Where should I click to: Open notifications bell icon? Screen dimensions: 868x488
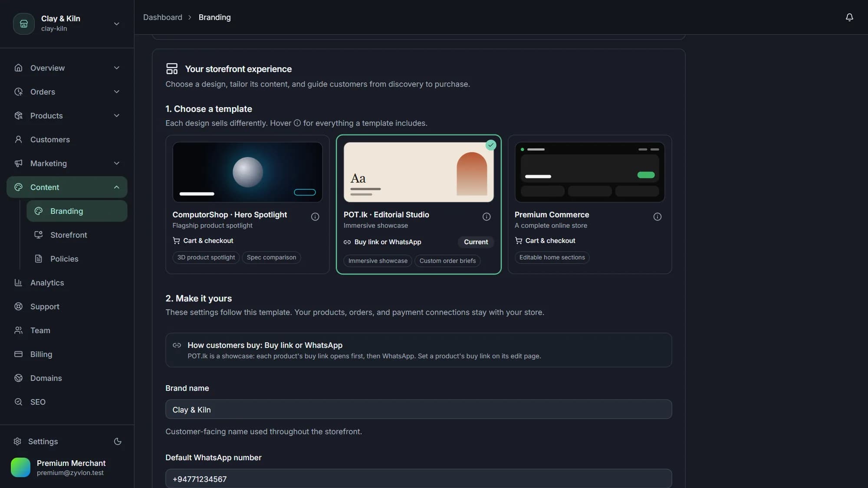point(849,17)
